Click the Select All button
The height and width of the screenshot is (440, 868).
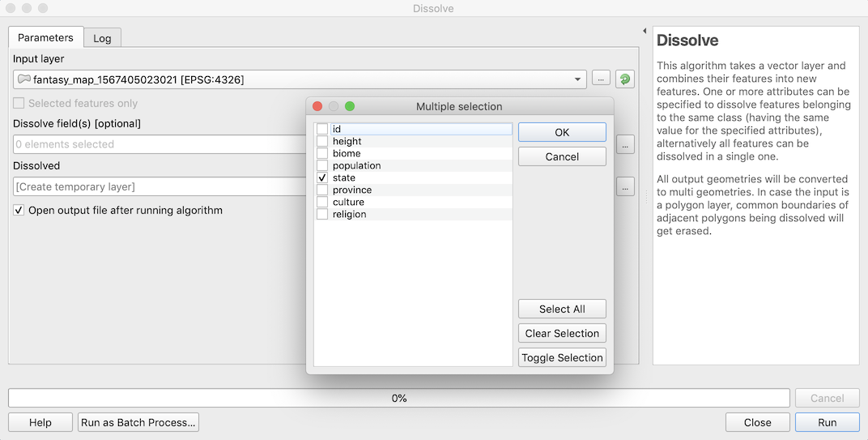[562, 309]
